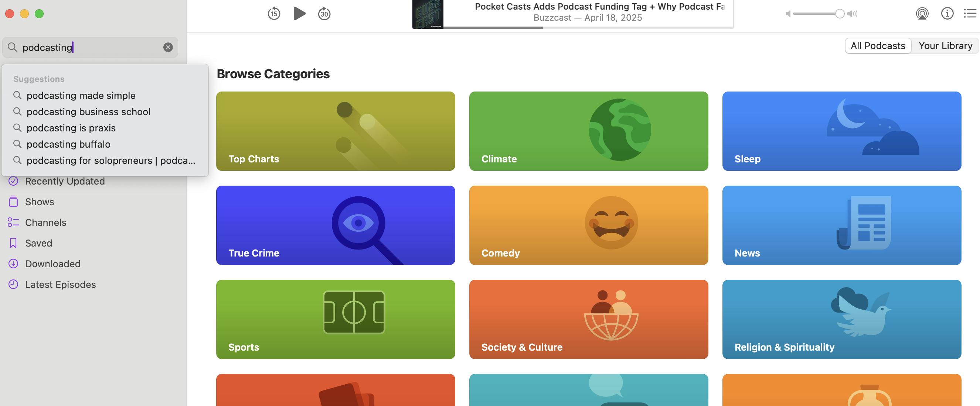This screenshot has height=406, width=980.
Task: Switch to Your Library search scope
Action: click(x=945, y=46)
